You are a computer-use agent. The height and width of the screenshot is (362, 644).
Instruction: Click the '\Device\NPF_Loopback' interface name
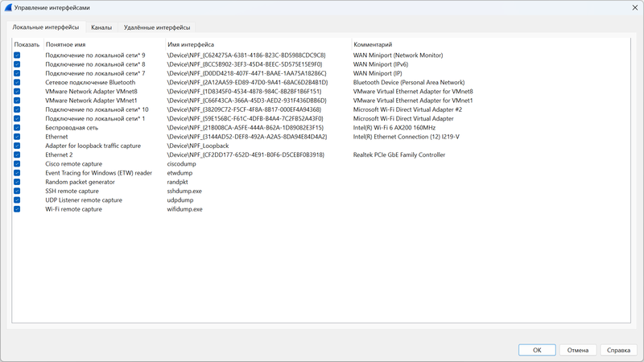(198, 146)
